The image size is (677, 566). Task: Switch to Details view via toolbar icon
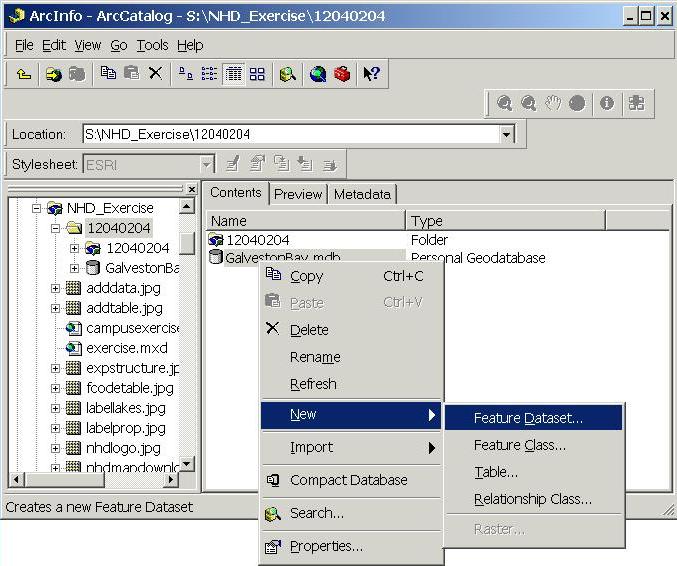pyautogui.click(x=233, y=74)
